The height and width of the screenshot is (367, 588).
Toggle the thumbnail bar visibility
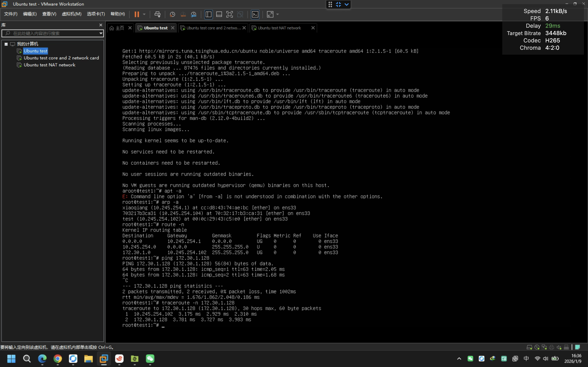219,14
